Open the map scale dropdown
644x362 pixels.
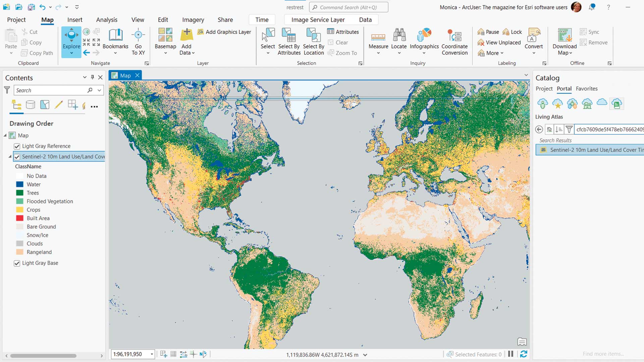(152, 354)
